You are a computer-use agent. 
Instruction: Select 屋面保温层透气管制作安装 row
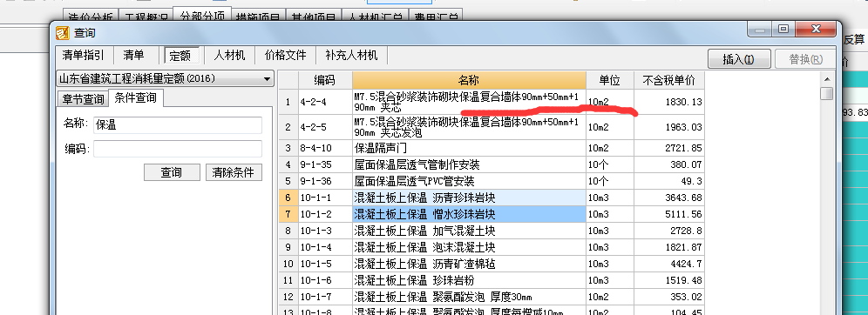click(x=469, y=164)
